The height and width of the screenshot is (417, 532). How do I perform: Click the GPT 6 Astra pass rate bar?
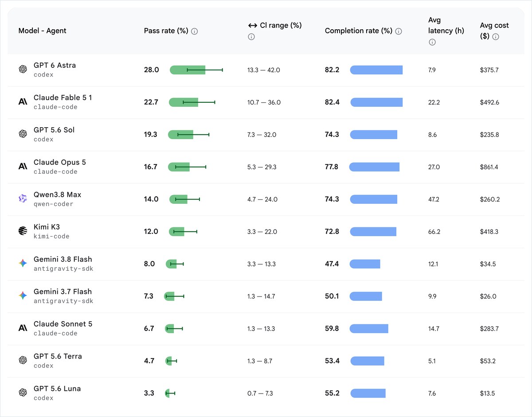[x=188, y=70]
